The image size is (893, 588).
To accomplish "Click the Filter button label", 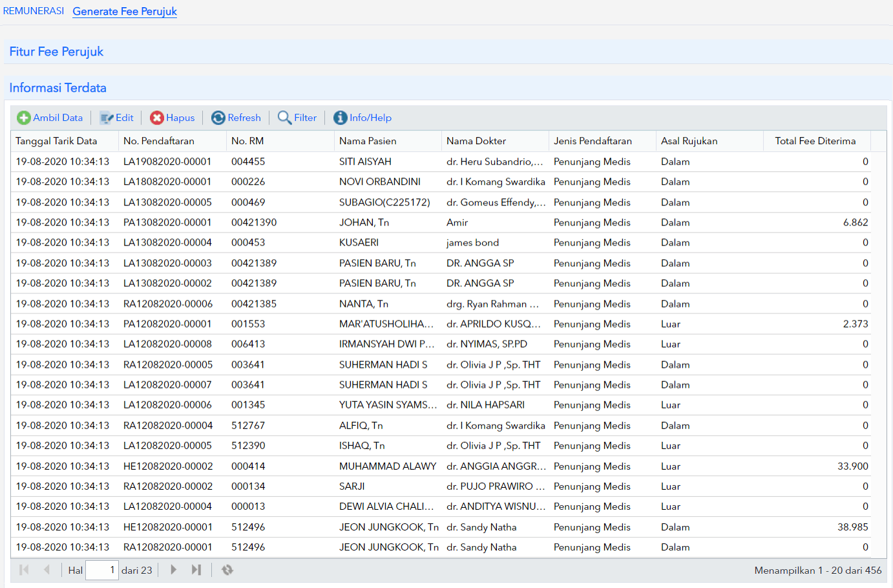I will click(x=305, y=118).
